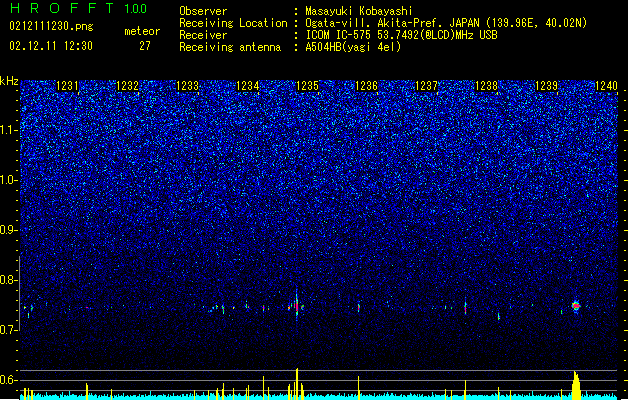The image size is (629, 400).
Task: Click the 0.9 kHz frequency label
Action: coord(9,230)
